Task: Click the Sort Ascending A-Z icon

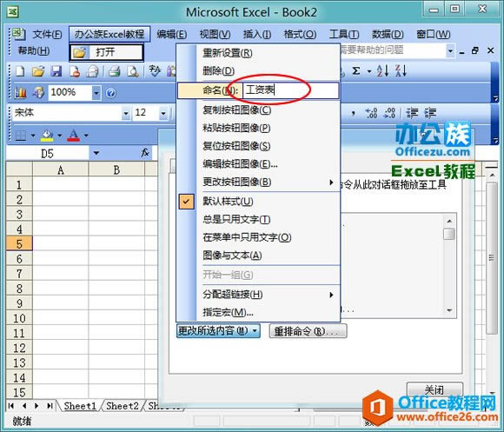Action: click(383, 70)
